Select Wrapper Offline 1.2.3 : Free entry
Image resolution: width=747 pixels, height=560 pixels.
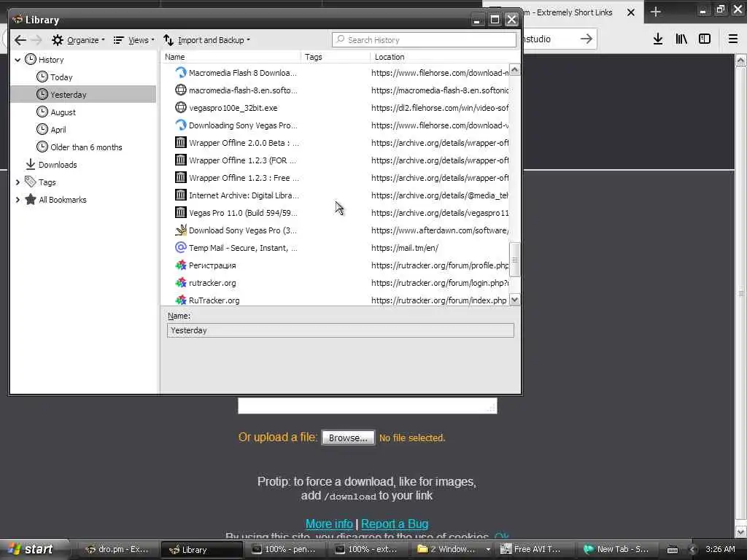pyautogui.click(x=336, y=178)
